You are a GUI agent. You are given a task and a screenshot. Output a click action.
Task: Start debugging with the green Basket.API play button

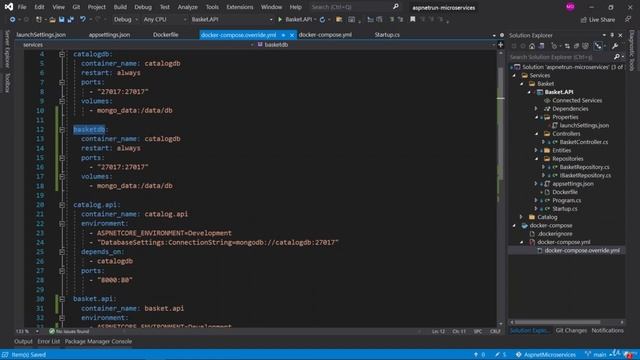click(280, 20)
